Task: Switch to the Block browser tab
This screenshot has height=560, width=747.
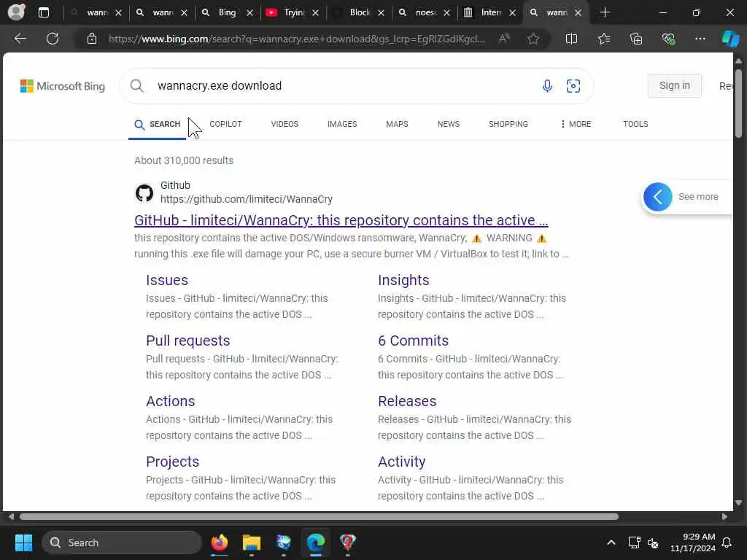Action: pyautogui.click(x=360, y=12)
